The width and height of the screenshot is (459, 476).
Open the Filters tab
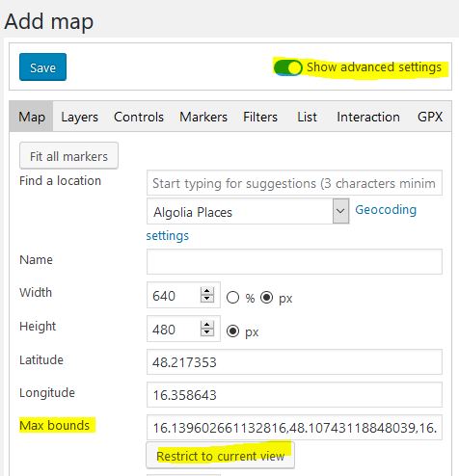(x=260, y=117)
